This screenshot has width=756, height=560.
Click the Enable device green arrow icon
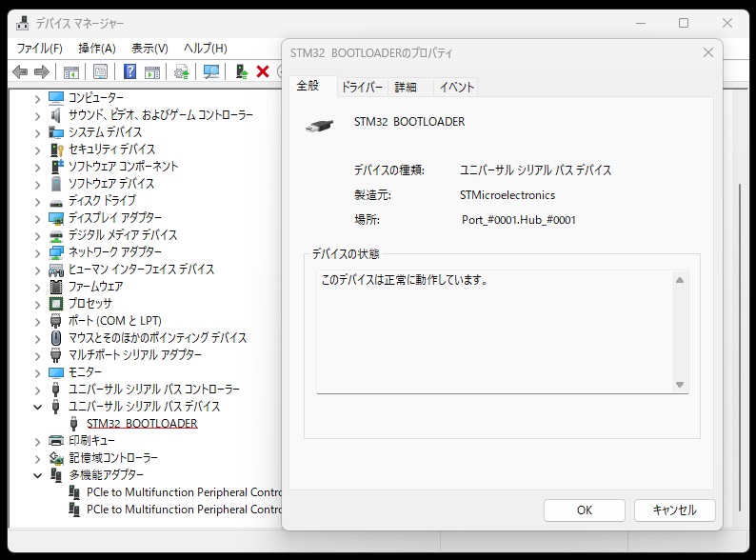click(241, 72)
